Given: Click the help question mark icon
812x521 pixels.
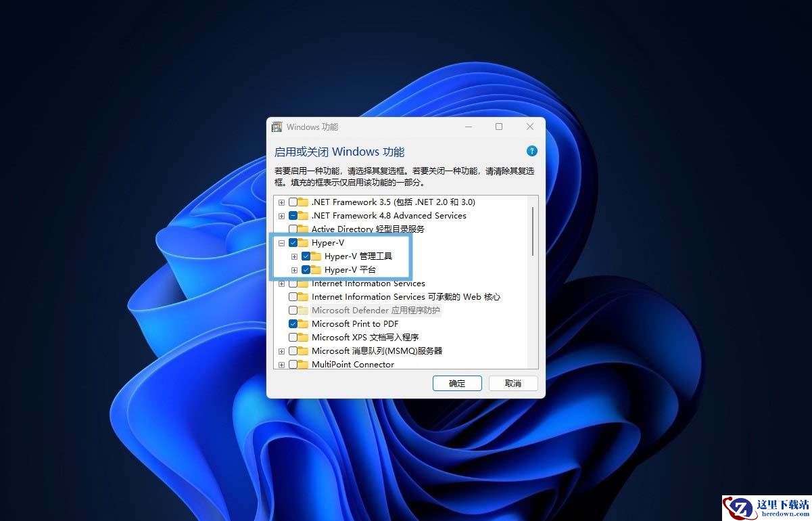Looking at the screenshot, I should coord(532,151).
